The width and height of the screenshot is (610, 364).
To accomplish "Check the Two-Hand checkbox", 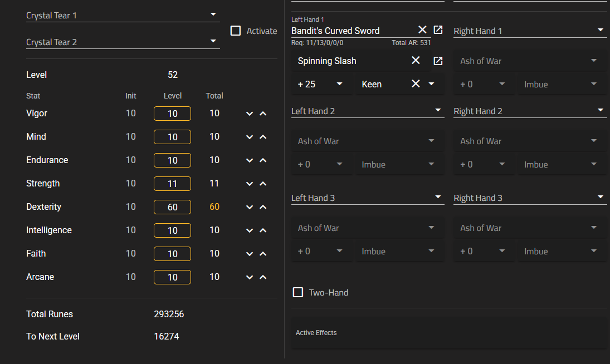I will [298, 292].
